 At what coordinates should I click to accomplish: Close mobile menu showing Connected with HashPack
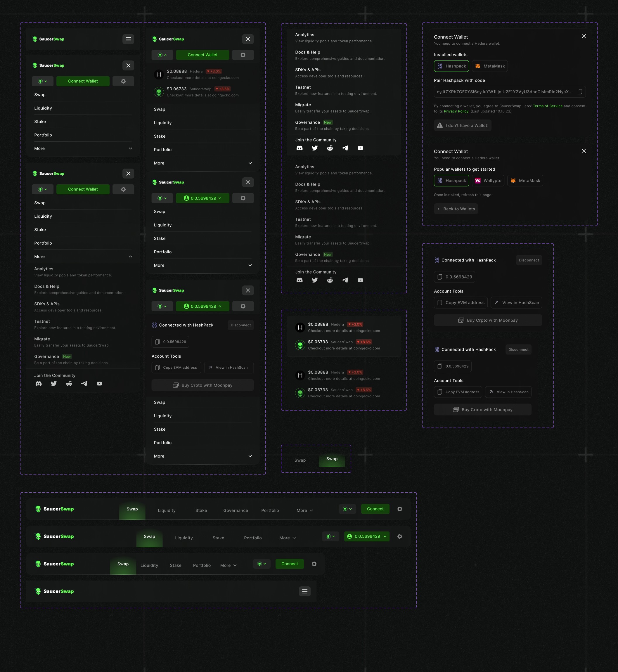tap(248, 290)
